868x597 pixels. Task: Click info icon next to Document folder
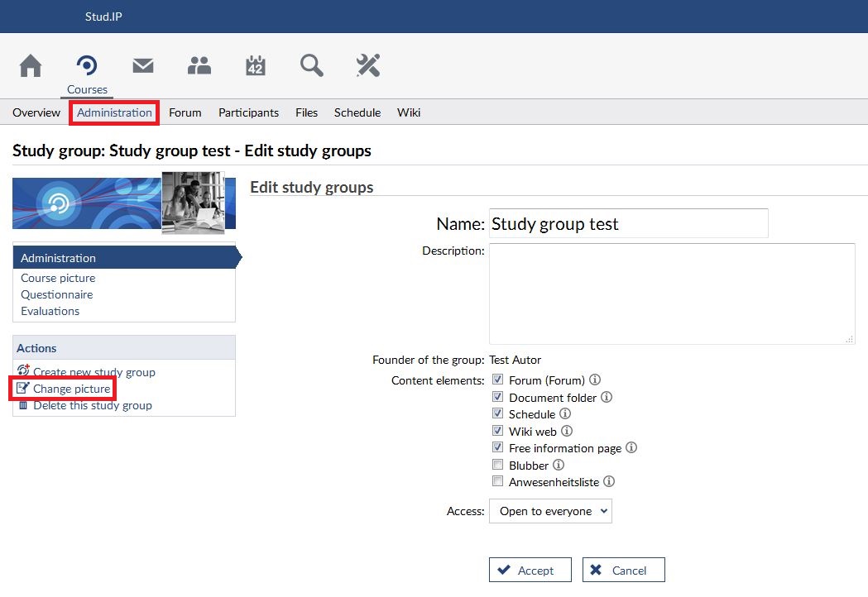point(607,398)
